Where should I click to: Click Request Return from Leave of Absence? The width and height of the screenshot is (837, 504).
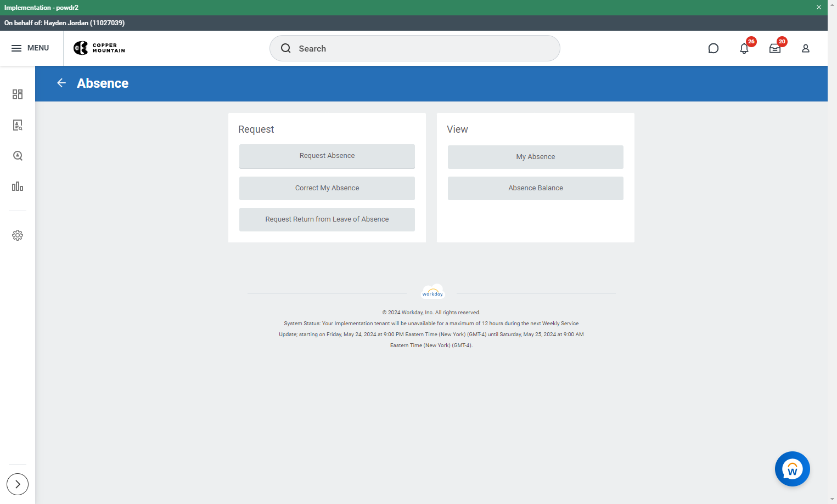327,219
